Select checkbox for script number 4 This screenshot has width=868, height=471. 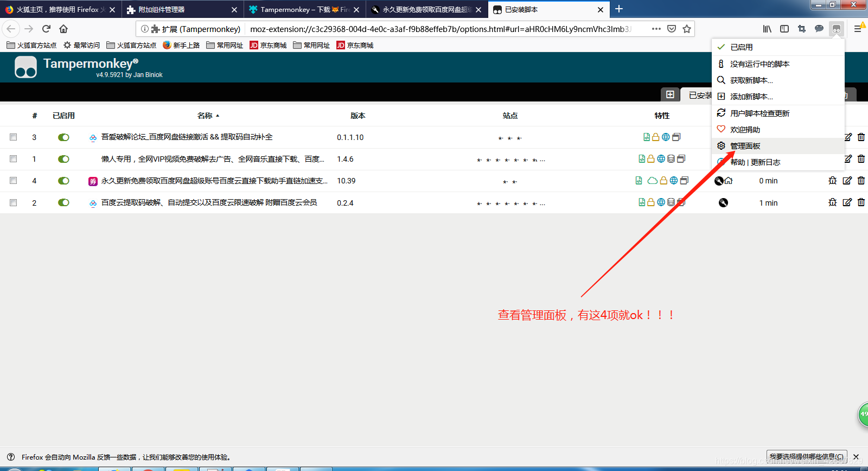click(13, 181)
